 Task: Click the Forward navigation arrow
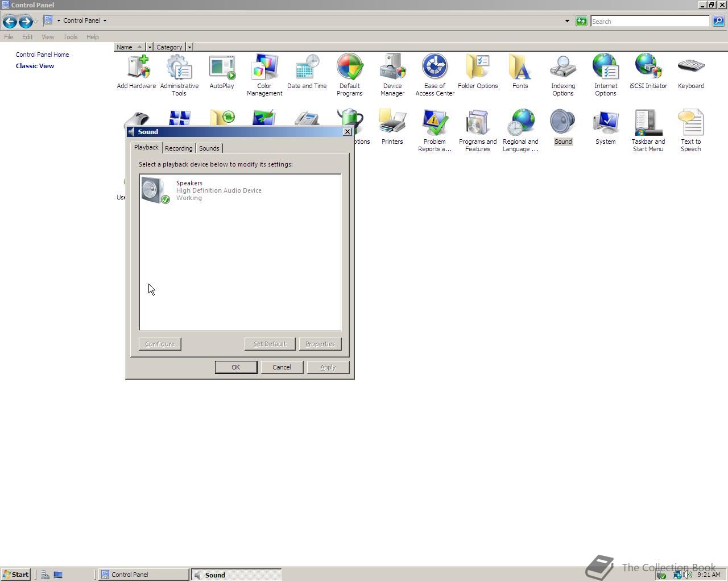coord(25,22)
